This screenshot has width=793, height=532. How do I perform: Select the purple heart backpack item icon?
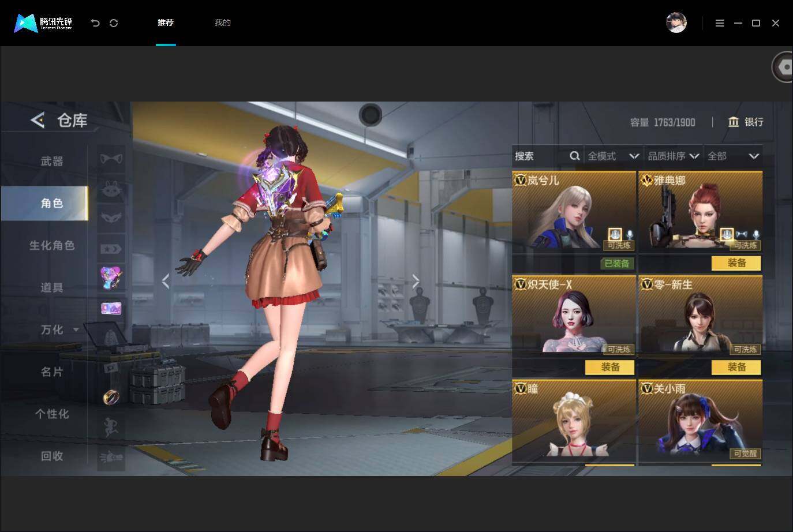tap(111, 278)
